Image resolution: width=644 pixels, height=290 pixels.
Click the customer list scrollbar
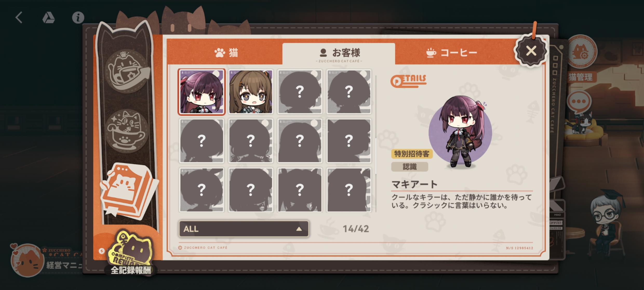pyautogui.click(x=376, y=143)
